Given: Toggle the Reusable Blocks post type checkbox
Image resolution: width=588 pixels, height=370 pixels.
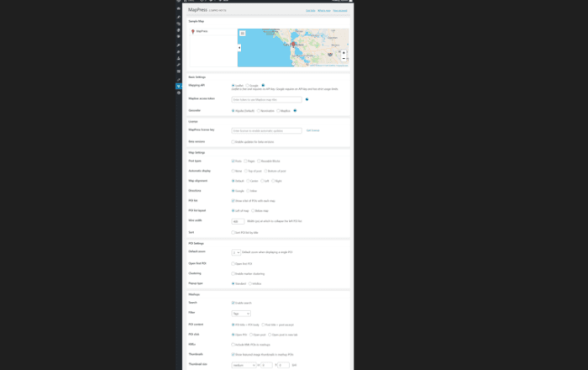Looking at the screenshot, I should coord(259,161).
